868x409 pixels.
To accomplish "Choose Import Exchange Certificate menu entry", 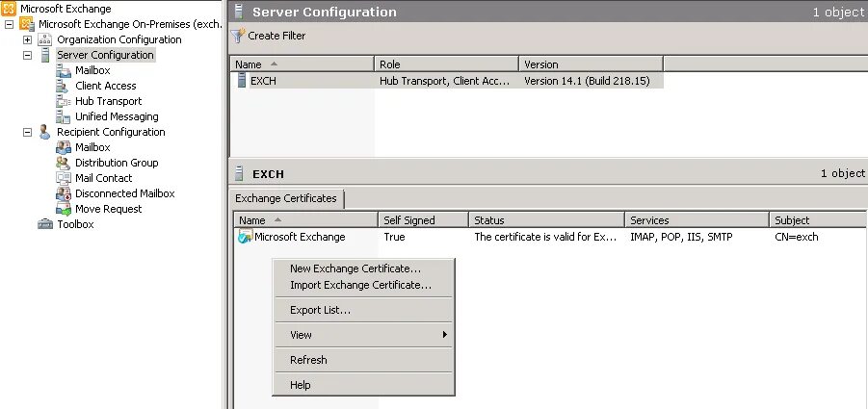I will pos(360,285).
